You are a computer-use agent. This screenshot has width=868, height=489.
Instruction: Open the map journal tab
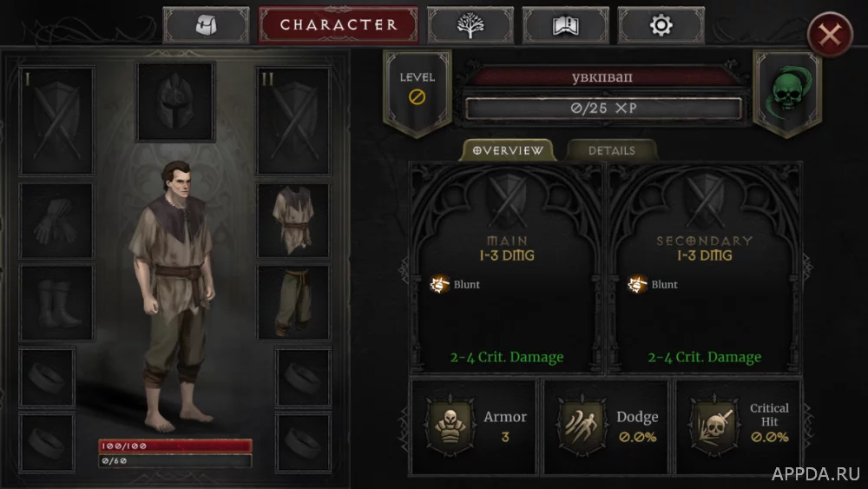pyautogui.click(x=565, y=25)
